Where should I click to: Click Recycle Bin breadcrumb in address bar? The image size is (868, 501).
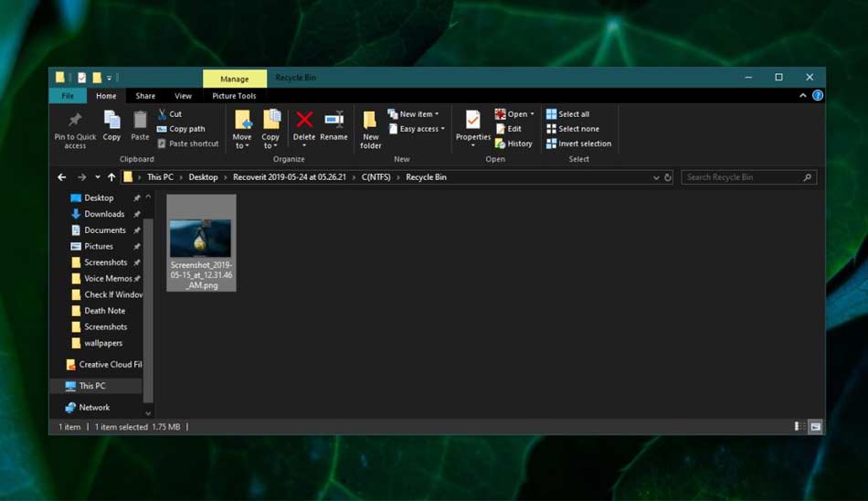point(426,177)
